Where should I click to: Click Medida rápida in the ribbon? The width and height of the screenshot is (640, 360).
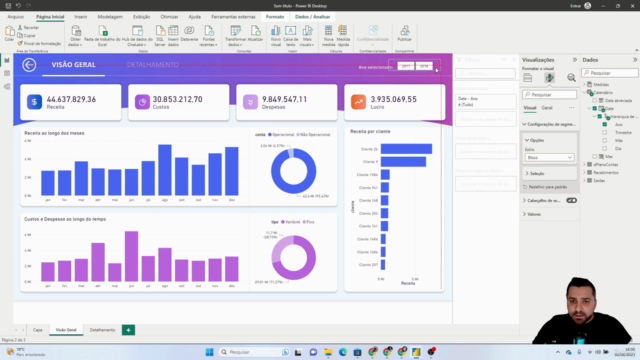(343, 36)
